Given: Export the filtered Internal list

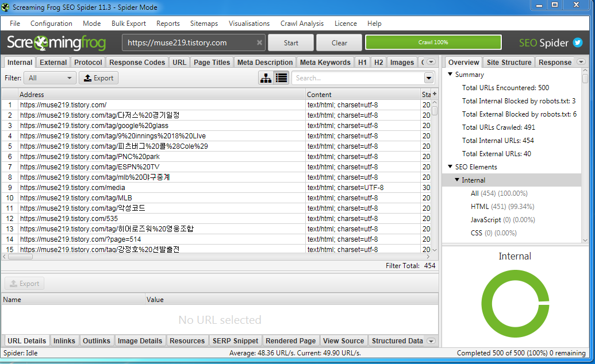Looking at the screenshot, I should (x=99, y=78).
